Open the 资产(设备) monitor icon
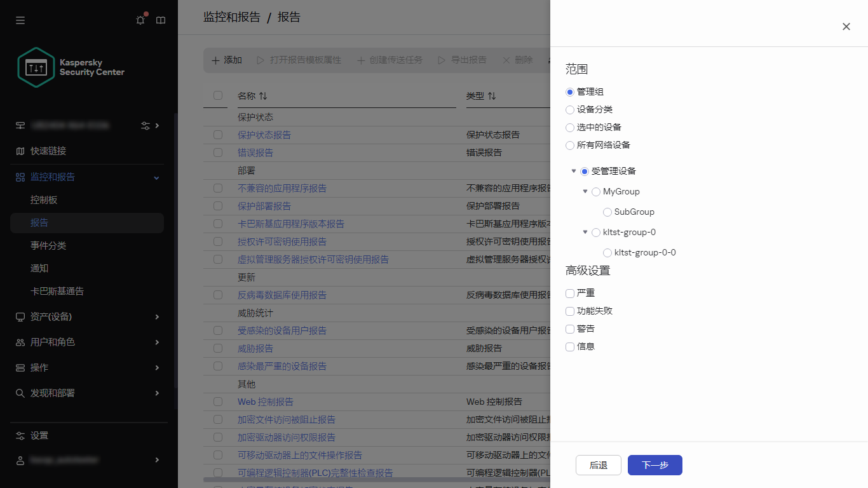This screenshot has width=868, height=488. [20, 316]
